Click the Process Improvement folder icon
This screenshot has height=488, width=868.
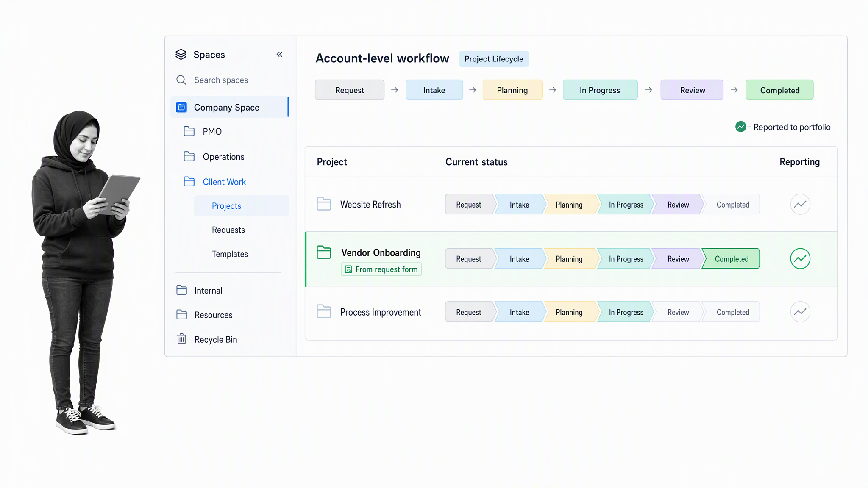tap(324, 311)
